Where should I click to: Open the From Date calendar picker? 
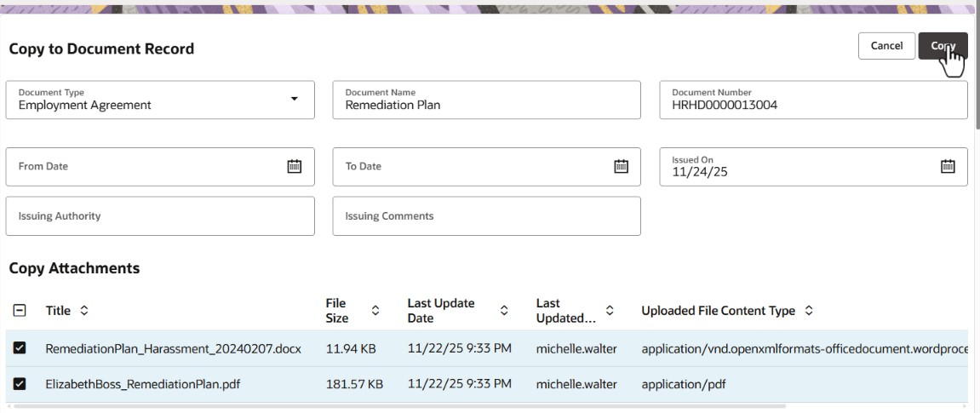295,166
